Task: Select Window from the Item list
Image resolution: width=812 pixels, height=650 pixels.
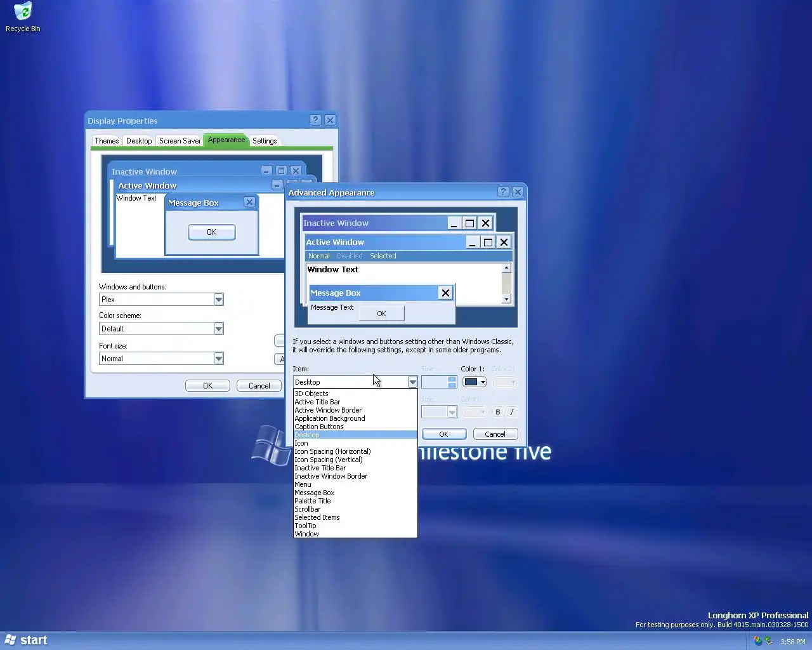Action: [x=355, y=534]
